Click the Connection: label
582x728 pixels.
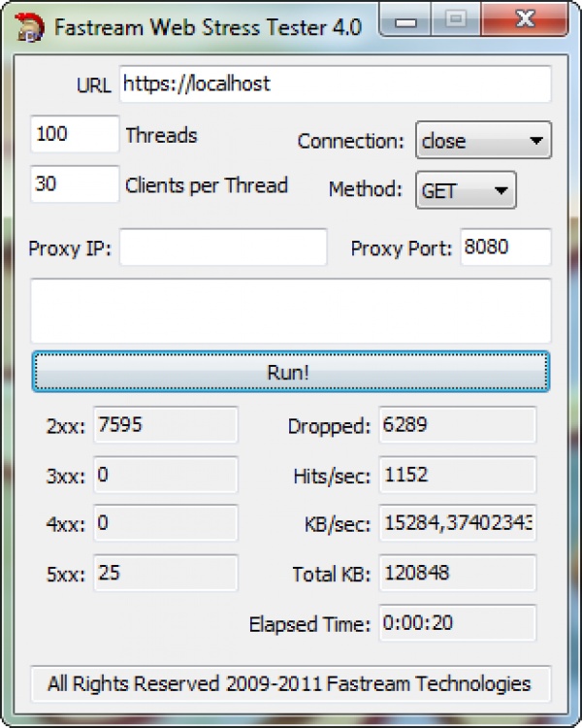point(351,141)
